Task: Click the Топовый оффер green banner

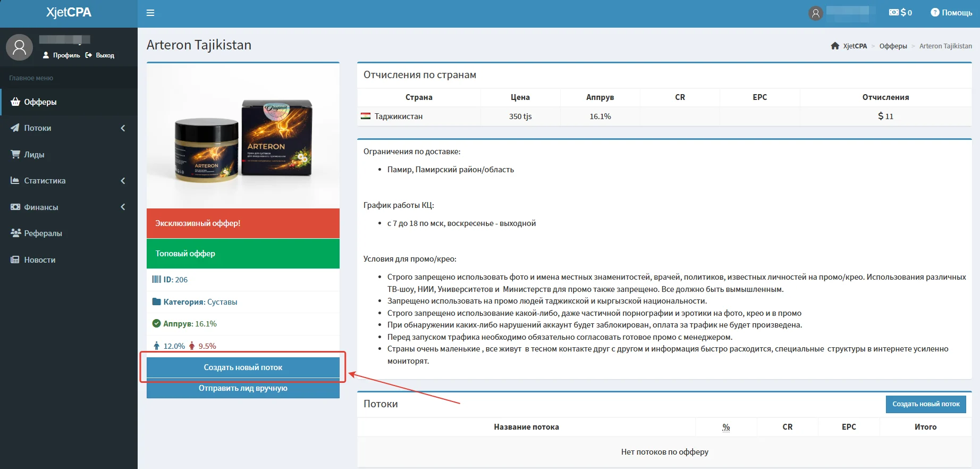Action: tap(243, 254)
